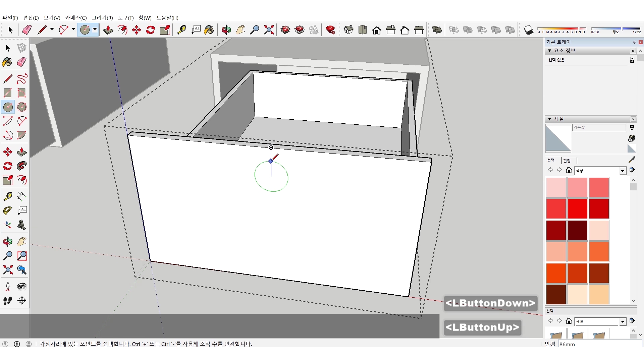Toggle the Entity Info details button
This screenshot has width=644, height=362.
click(x=632, y=60)
